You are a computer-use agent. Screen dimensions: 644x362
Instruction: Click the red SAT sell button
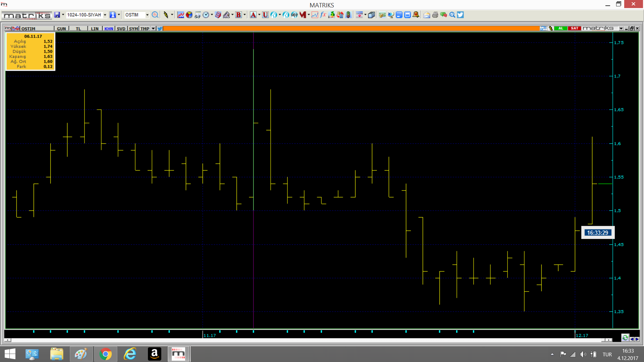[575, 28]
